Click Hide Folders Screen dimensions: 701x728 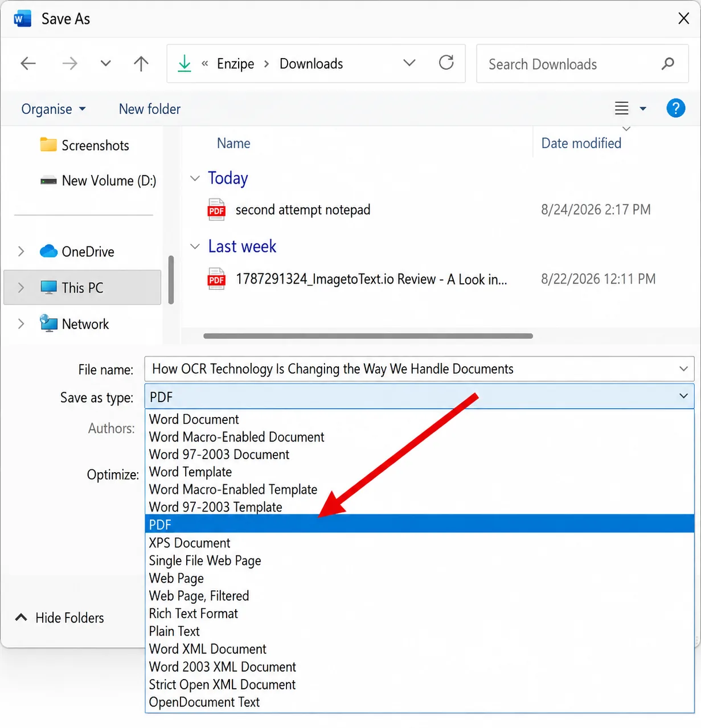[60, 617]
